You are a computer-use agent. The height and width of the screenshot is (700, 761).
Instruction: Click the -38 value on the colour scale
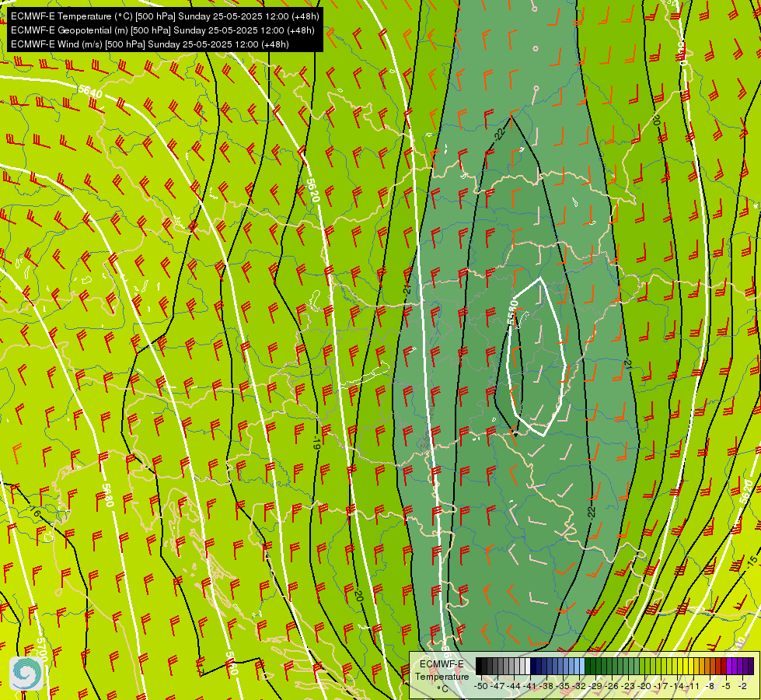546,686
